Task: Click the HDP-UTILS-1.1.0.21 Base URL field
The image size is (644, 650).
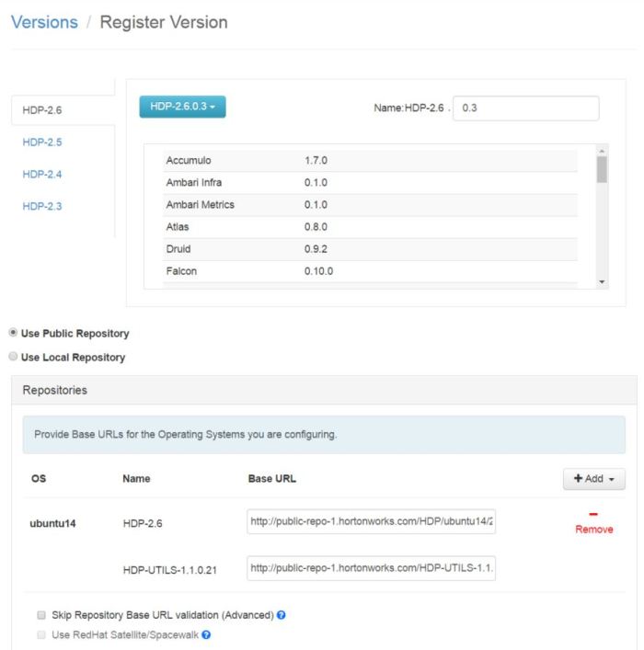Action: pyautogui.click(x=371, y=568)
